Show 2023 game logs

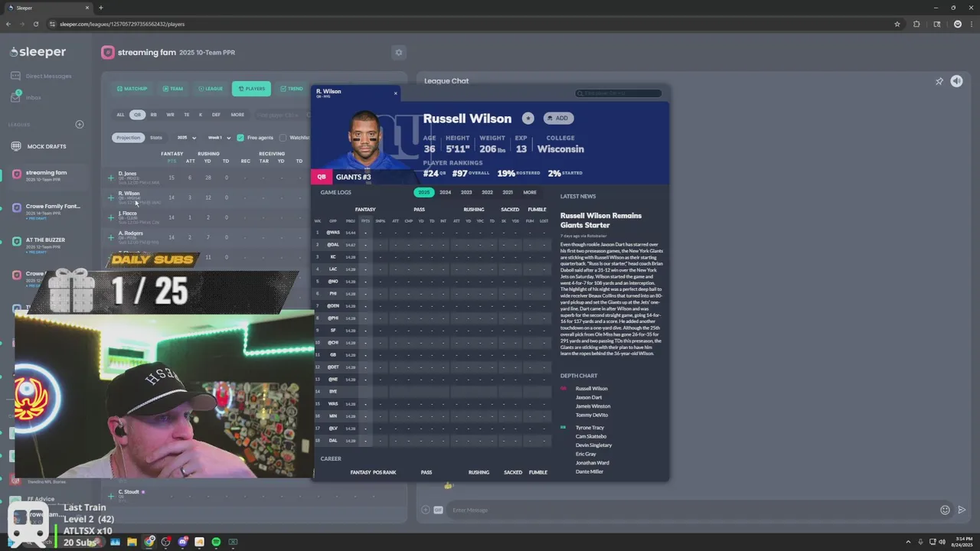(466, 192)
